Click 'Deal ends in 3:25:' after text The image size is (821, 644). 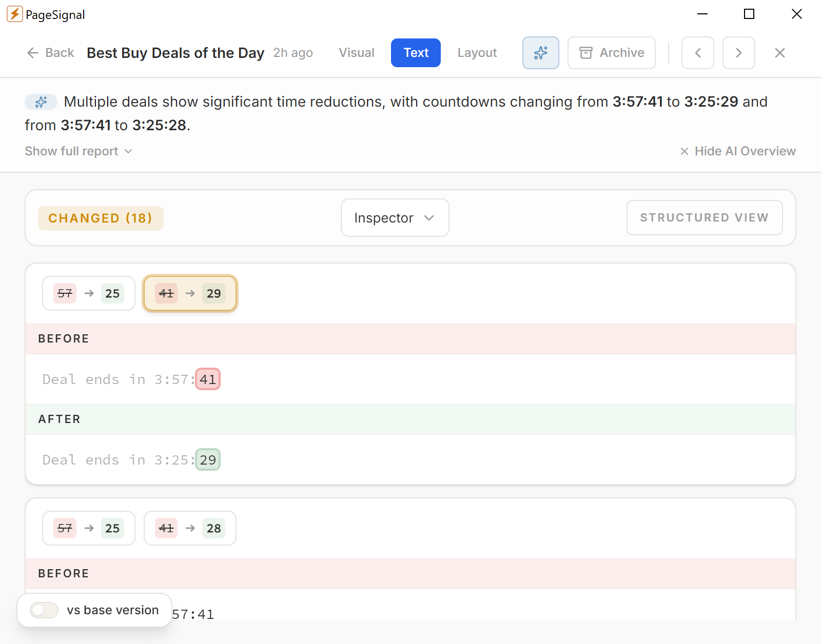point(119,460)
